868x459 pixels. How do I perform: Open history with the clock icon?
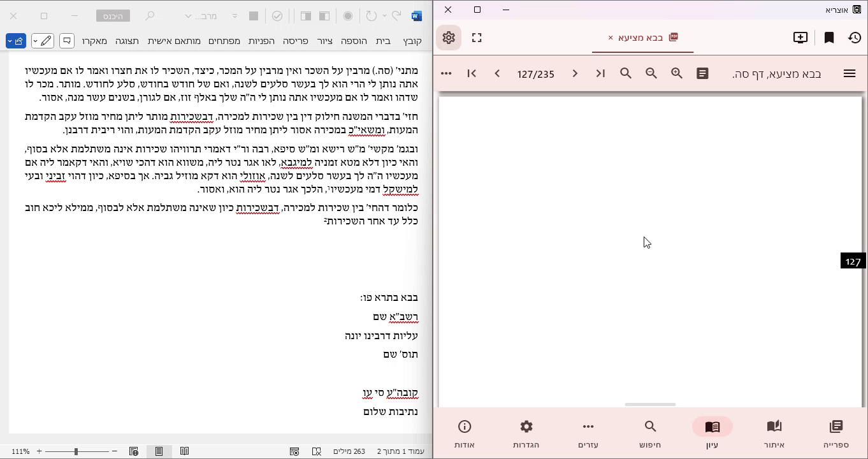click(855, 38)
